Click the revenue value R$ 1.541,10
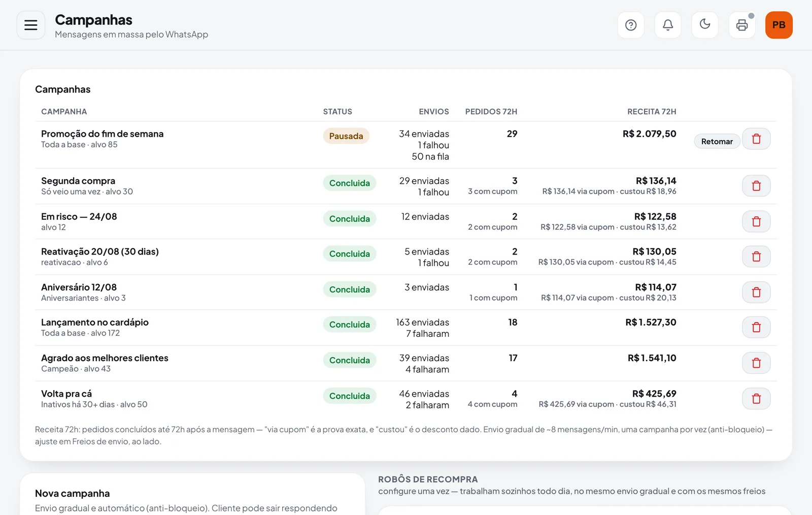 point(652,358)
